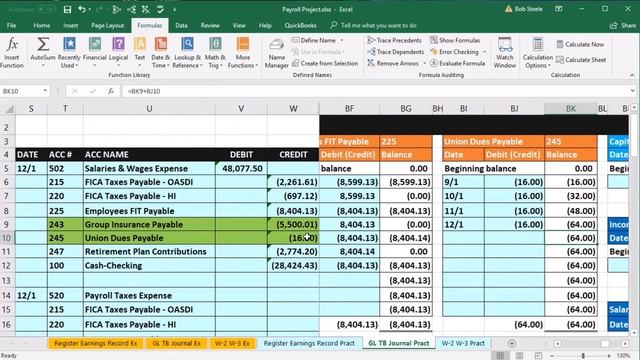Switch to the Insert tab
Image resolution: width=640 pixels, height=360 pixels.
point(70,25)
